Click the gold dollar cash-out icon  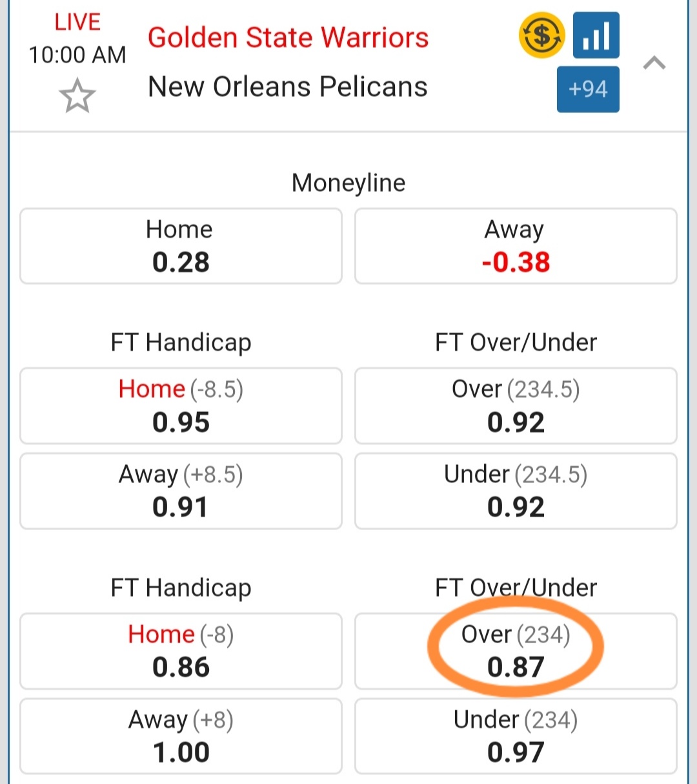click(541, 36)
